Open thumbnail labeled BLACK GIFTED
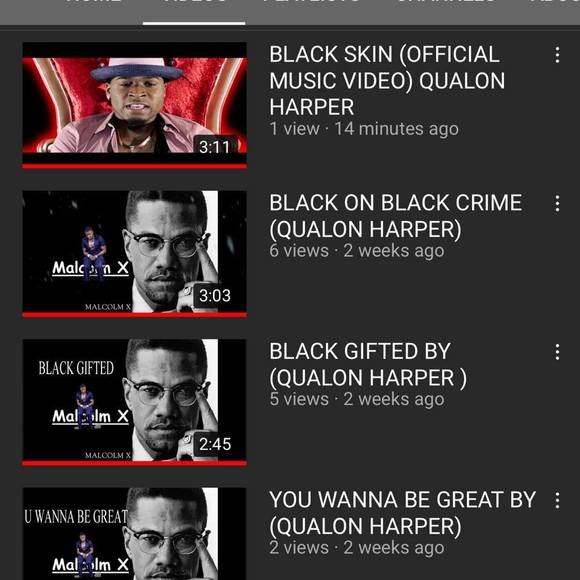 135,402
